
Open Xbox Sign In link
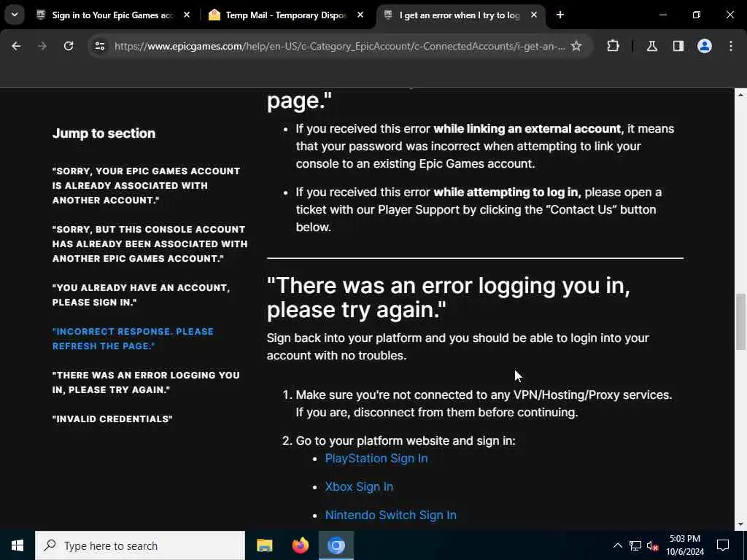point(359,486)
